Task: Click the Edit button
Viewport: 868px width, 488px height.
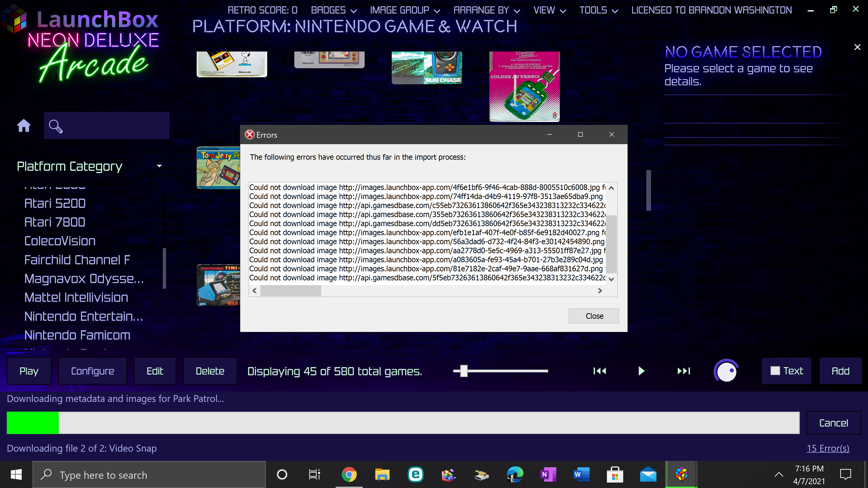Action: point(155,371)
